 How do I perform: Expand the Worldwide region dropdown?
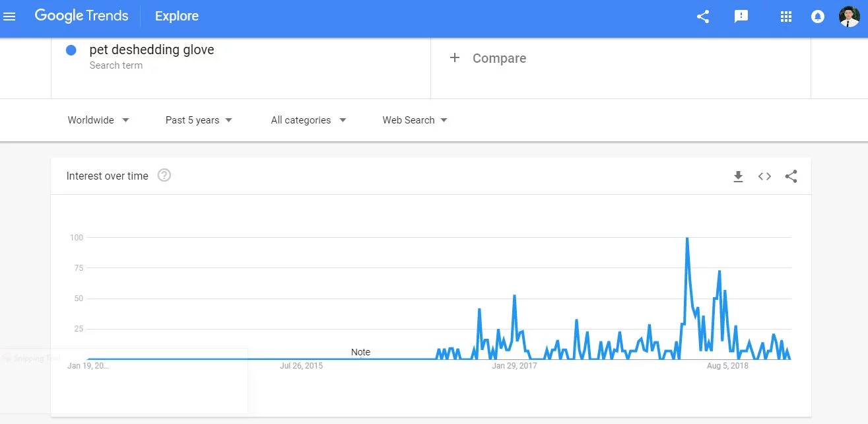point(98,120)
